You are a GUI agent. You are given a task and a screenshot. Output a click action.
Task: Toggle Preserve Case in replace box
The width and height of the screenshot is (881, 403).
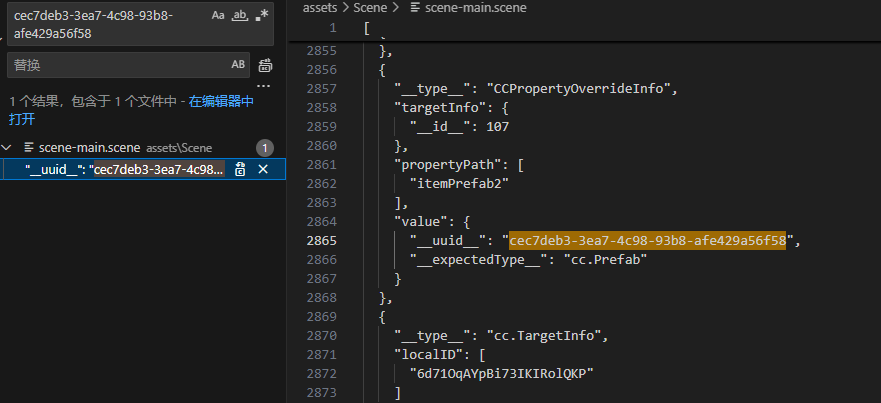238,64
